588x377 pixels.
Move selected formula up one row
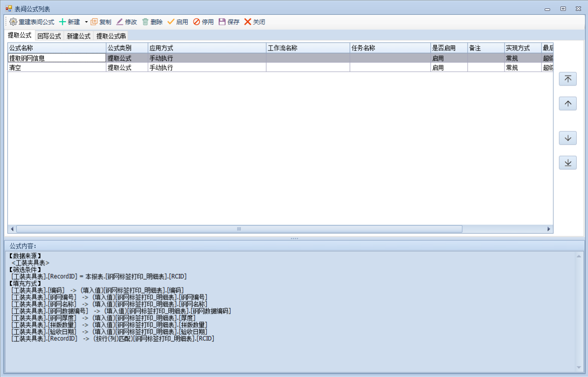click(x=568, y=104)
